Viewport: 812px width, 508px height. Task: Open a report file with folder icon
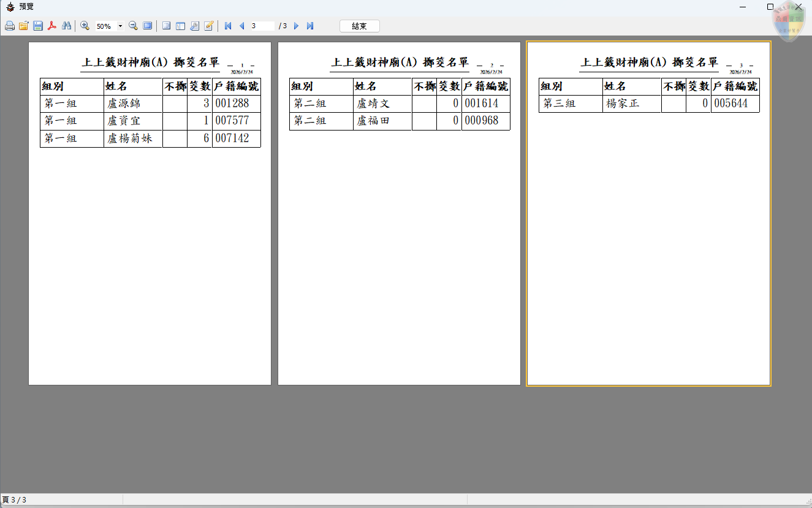point(24,26)
